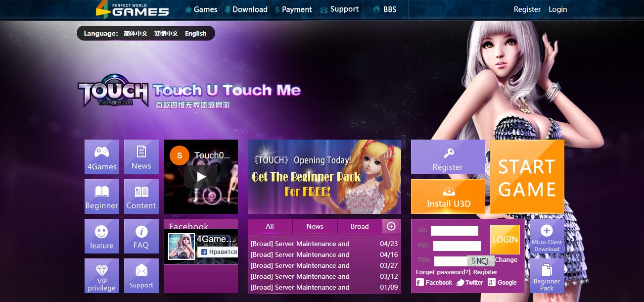Click the Touch0 video title
Image resolution: width=644 pixels, height=302 pixels.
(x=212, y=155)
